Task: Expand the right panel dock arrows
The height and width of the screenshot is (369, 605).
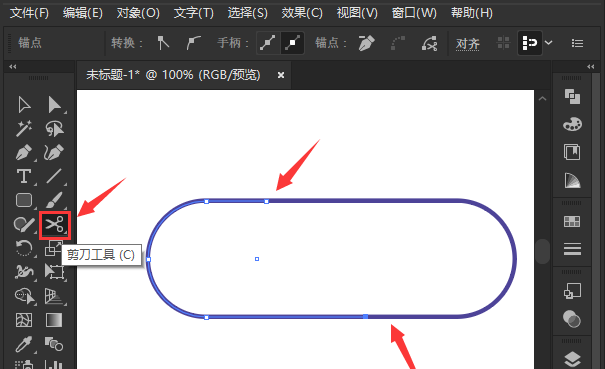Action: coord(591,66)
